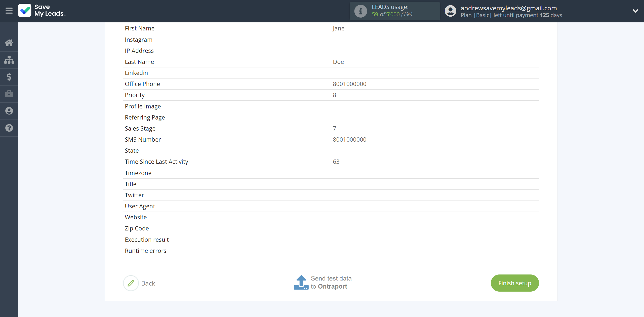Select the Time Since Last Activity label
This screenshot has height=317, width=644.
pos(156,162)
